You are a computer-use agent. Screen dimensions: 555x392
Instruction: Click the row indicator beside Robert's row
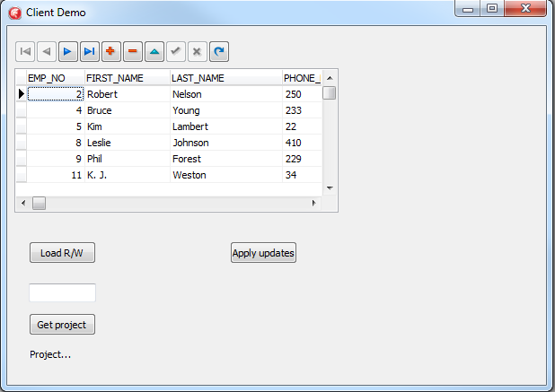[x=22, y=94]
